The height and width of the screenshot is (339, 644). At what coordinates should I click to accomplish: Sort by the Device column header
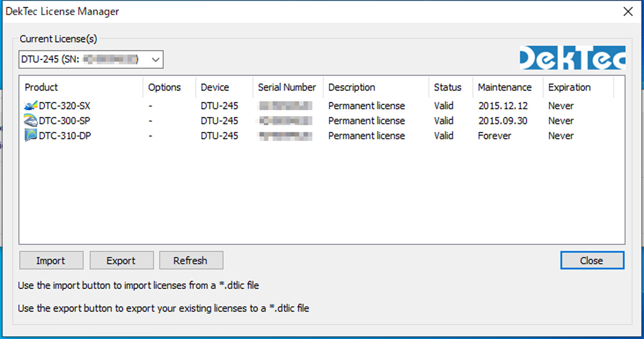coord(224,87)
